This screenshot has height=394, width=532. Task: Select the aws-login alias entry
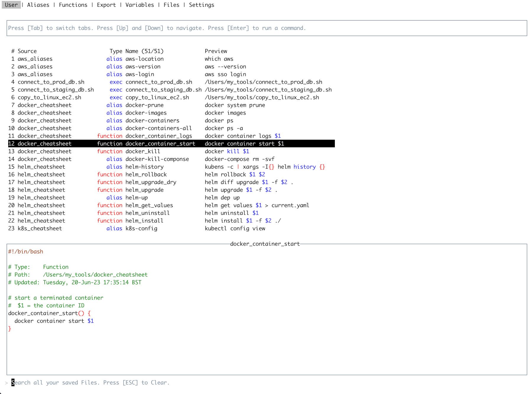[x=140, y=74]
